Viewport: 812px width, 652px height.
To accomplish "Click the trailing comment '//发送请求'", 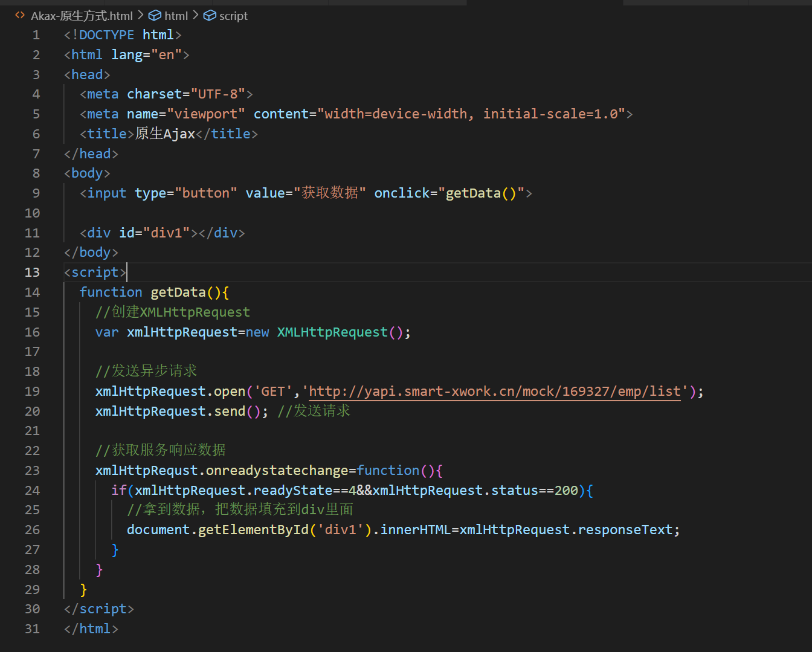I will pos(314,412).
